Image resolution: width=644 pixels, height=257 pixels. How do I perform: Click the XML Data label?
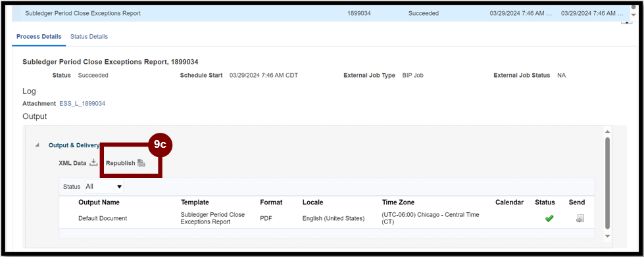pos(73,163)
